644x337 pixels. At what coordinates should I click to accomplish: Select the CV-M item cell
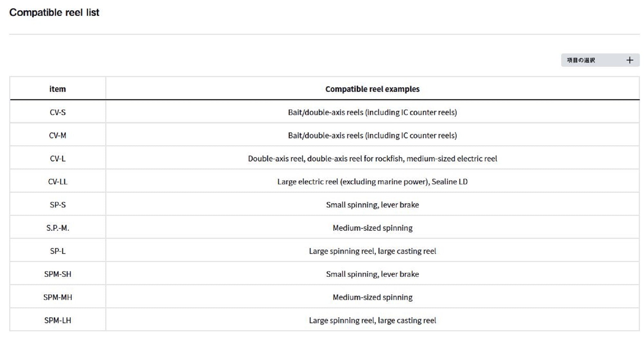coord(58,135)
